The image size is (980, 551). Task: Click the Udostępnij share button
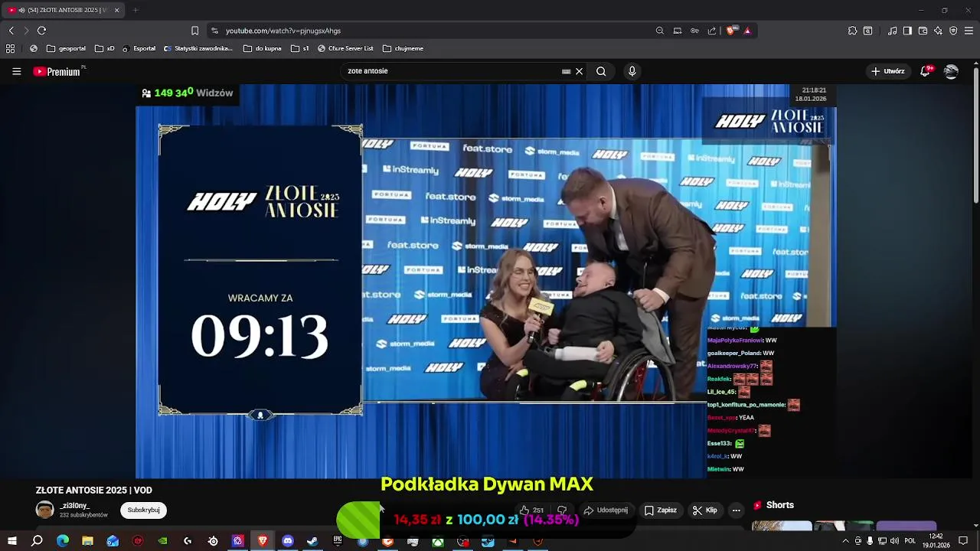(606, 510)
